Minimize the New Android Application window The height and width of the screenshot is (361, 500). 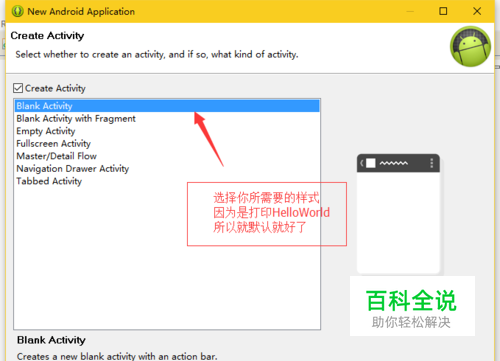(410, 11)
